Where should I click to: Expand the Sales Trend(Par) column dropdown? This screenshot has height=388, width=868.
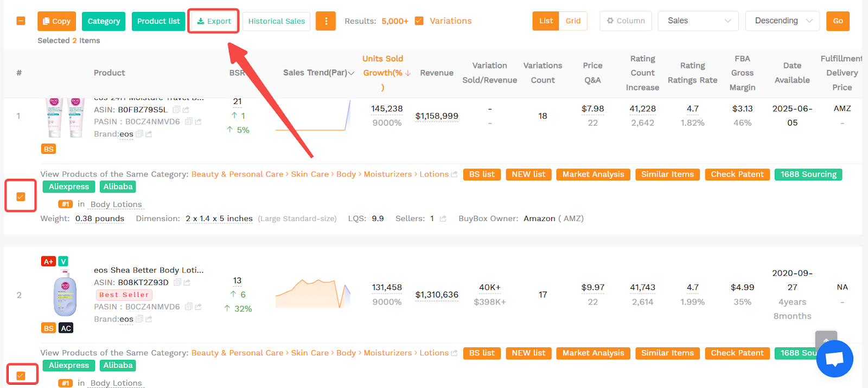click(351, 73)
